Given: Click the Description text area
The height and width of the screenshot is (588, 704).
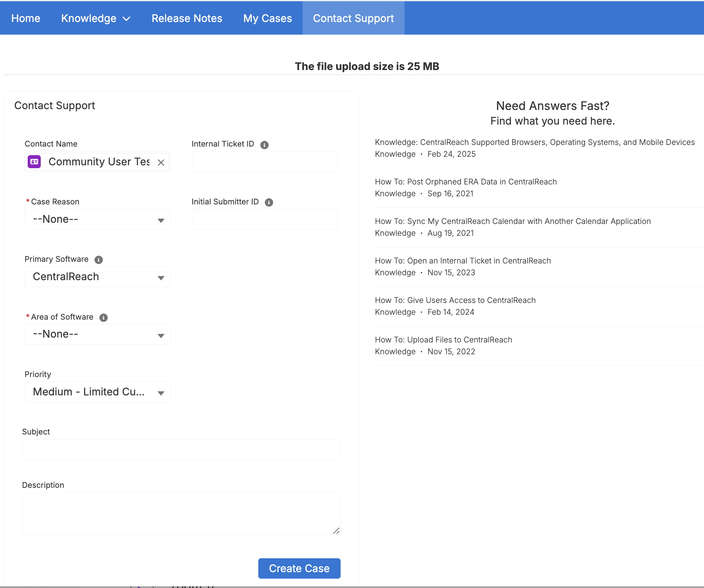Looking at the screenshot, I should point(181,513).
